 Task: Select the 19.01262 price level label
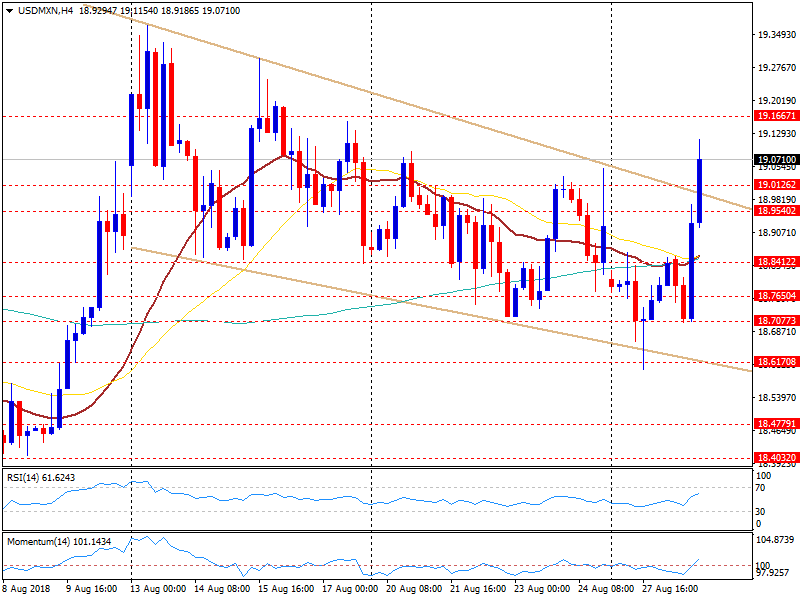(x=776, y=185)
